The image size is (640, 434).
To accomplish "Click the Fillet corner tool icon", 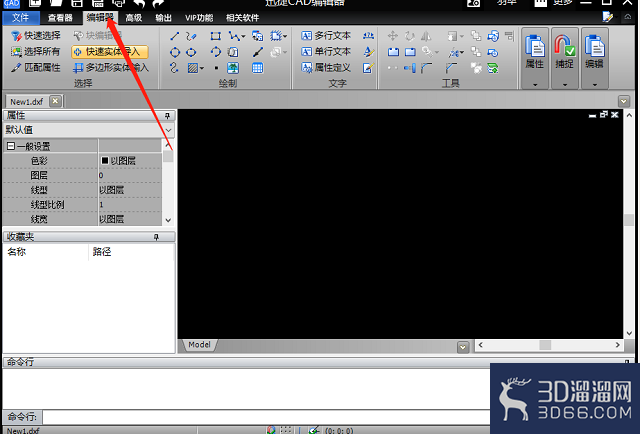I will (427, 68).
